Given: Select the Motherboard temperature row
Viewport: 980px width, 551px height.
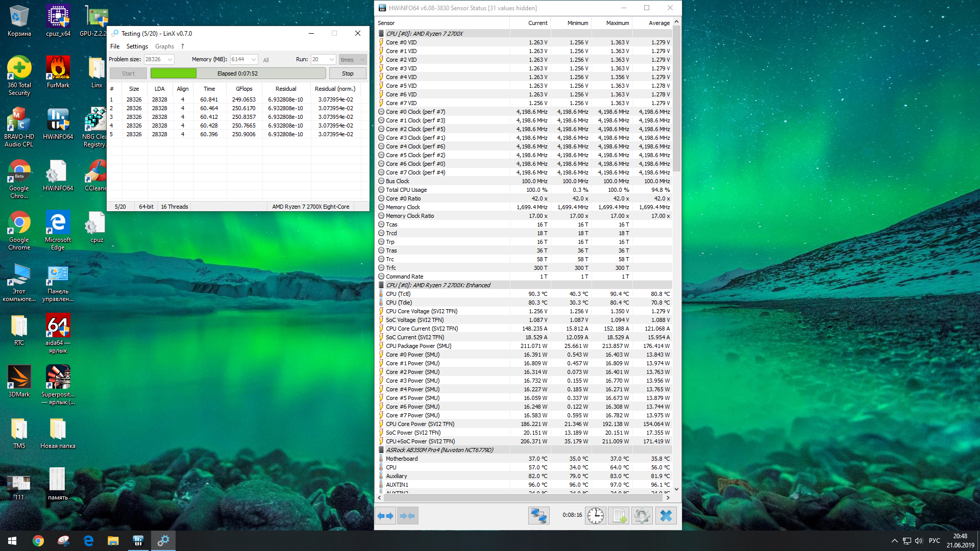Looking at the screenshot, I should (x=524, y=459).
